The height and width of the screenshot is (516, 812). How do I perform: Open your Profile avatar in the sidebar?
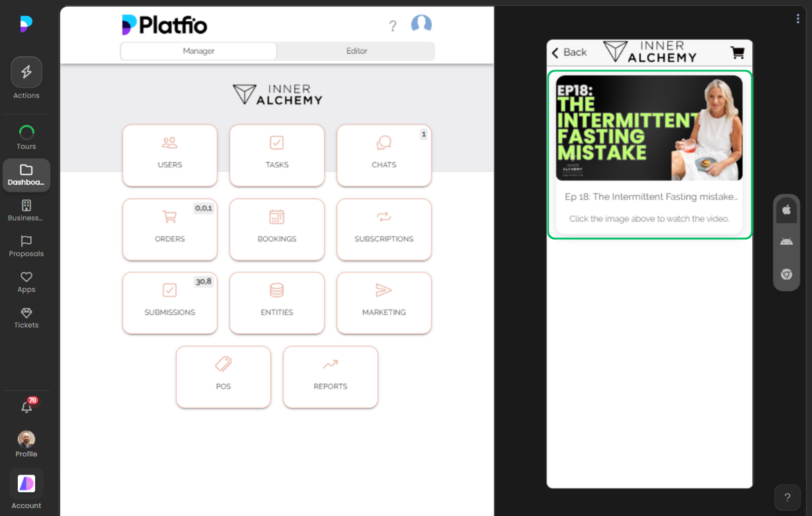26,439
